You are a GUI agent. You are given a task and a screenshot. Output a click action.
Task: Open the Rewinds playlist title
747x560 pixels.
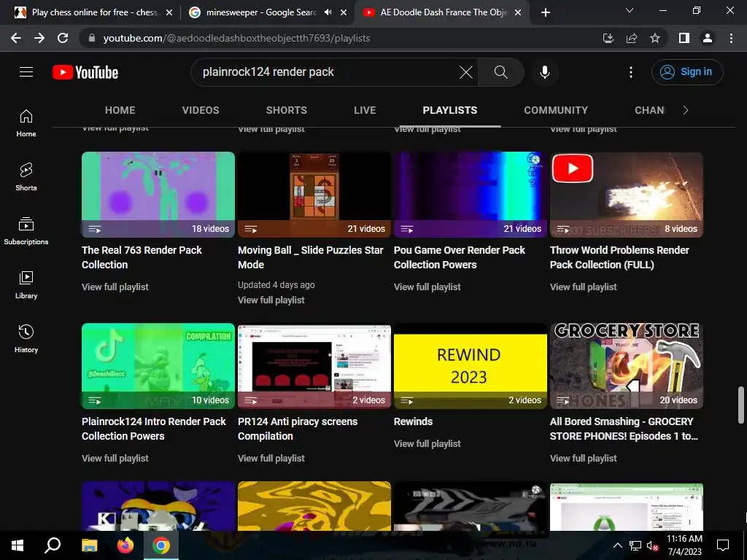click(413, 421)
